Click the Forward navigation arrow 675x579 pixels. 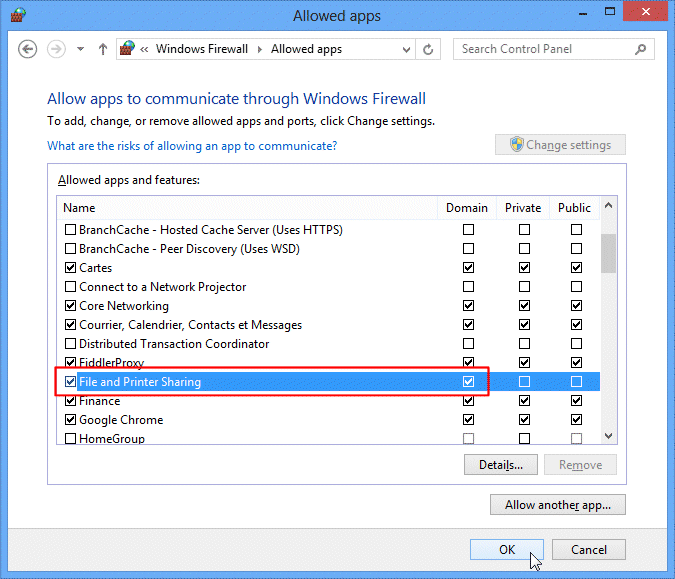[56, 49]
